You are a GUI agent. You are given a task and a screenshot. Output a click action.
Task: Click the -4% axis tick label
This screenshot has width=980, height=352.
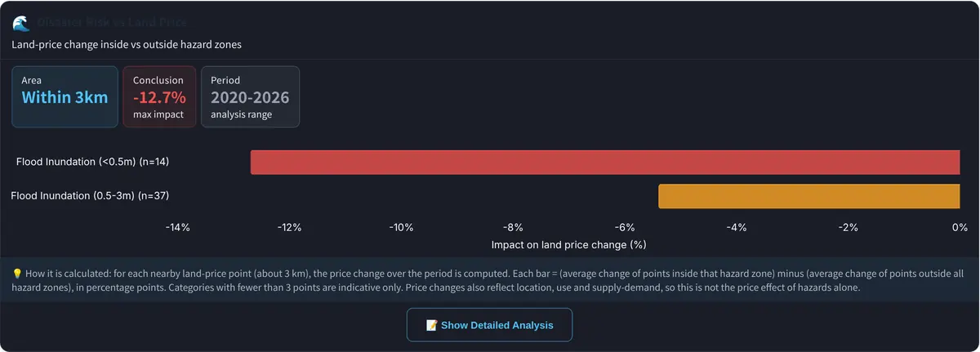[x=737, y=227]
